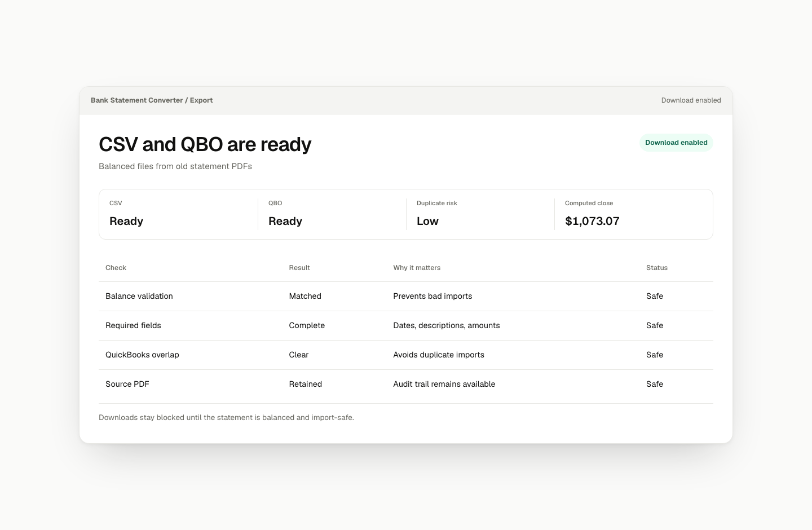Click the "Clear" result cell
Viewport: 812px width, 530px height.
[299, 355]
